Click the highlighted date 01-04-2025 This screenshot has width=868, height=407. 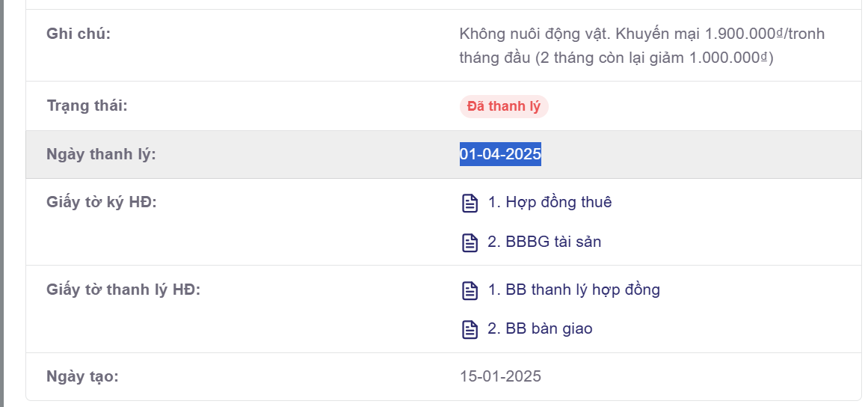tap(500, 155)
